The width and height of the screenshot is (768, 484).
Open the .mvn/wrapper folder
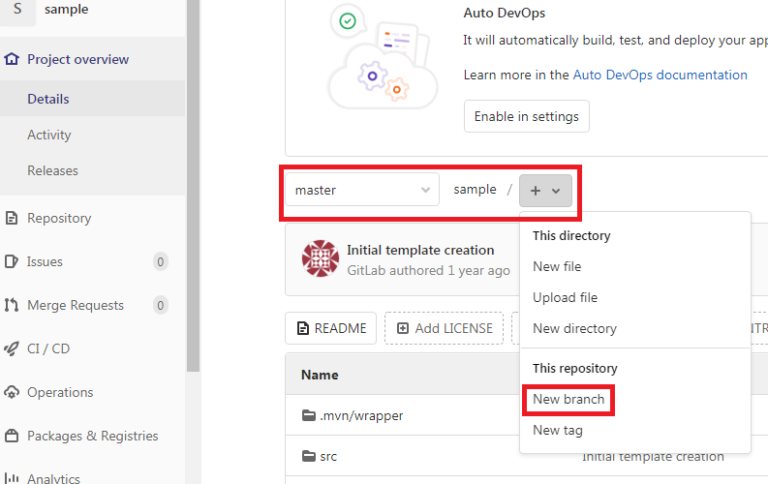[x=361, y=415]
